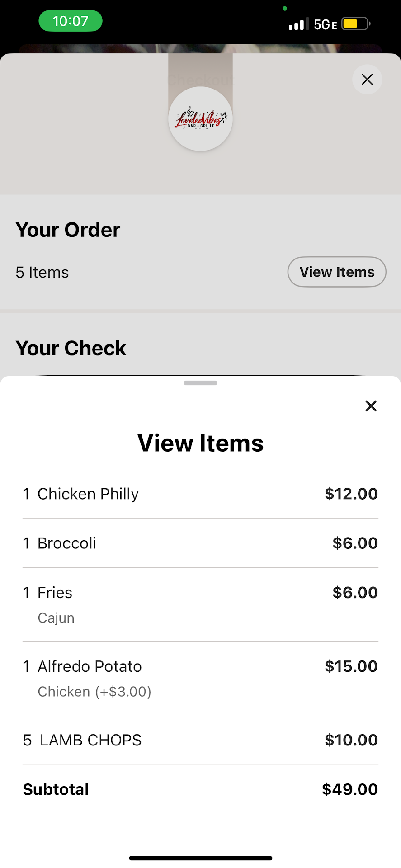401x868 pixels.
Task: Tap the sheet drag handle
Action: click(x=200, y=383)
